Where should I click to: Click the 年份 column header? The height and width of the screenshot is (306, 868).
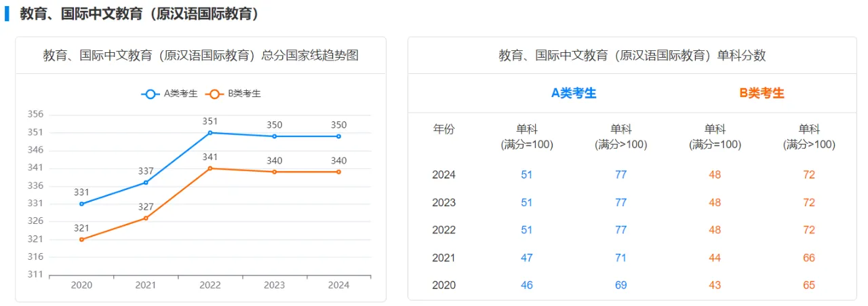443,130
